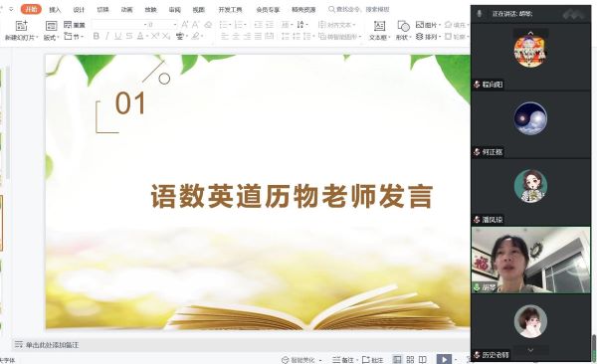This screenshot has width=597, height=364.
Task: Switch to reading view book icon
Action: 423,359
